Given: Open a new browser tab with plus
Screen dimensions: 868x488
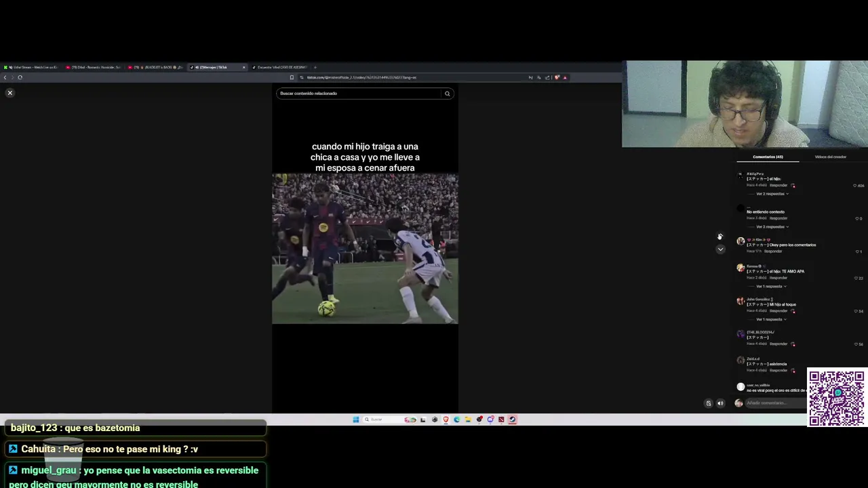Looking at the screenshot, I should click(315, 67).
